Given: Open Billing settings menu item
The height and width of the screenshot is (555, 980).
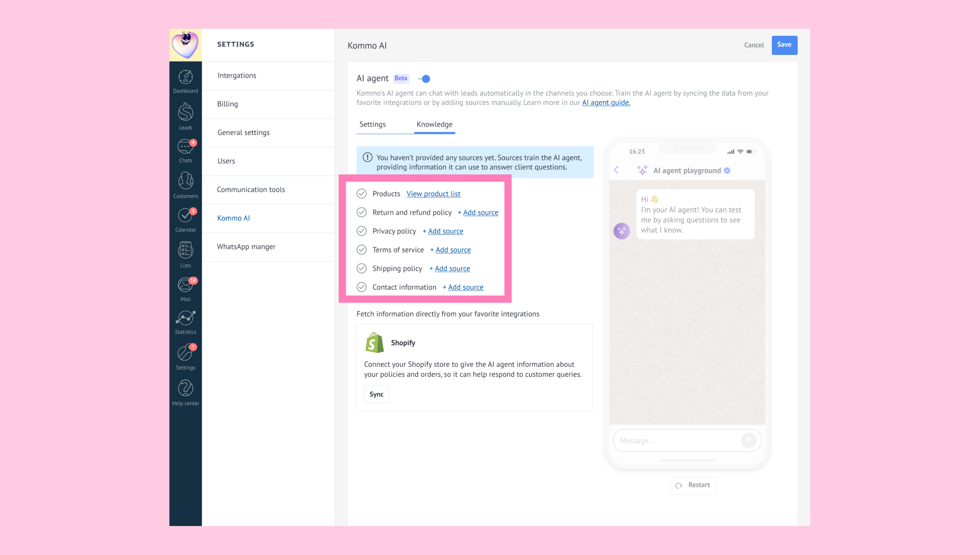Looking at the screenshot, I should (269, 104).
